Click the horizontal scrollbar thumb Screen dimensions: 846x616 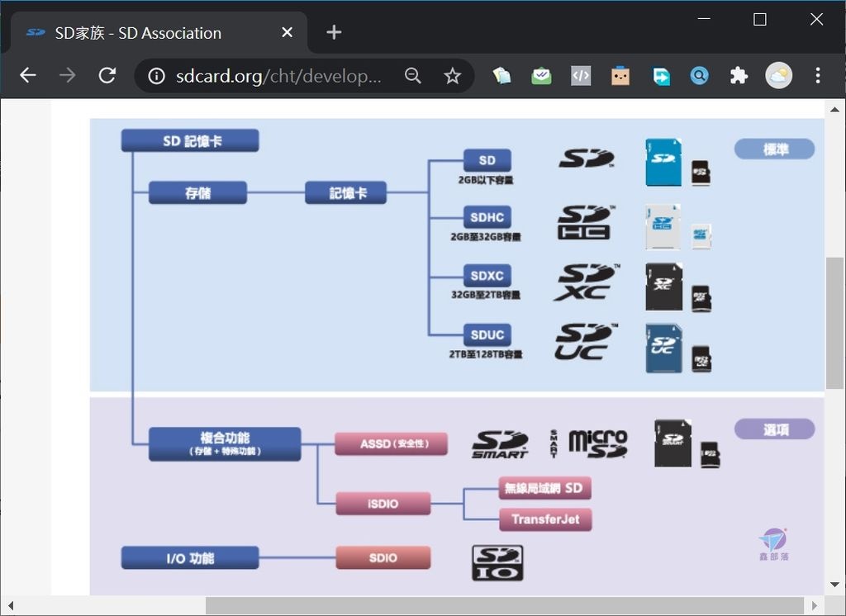tap(505, 606)
